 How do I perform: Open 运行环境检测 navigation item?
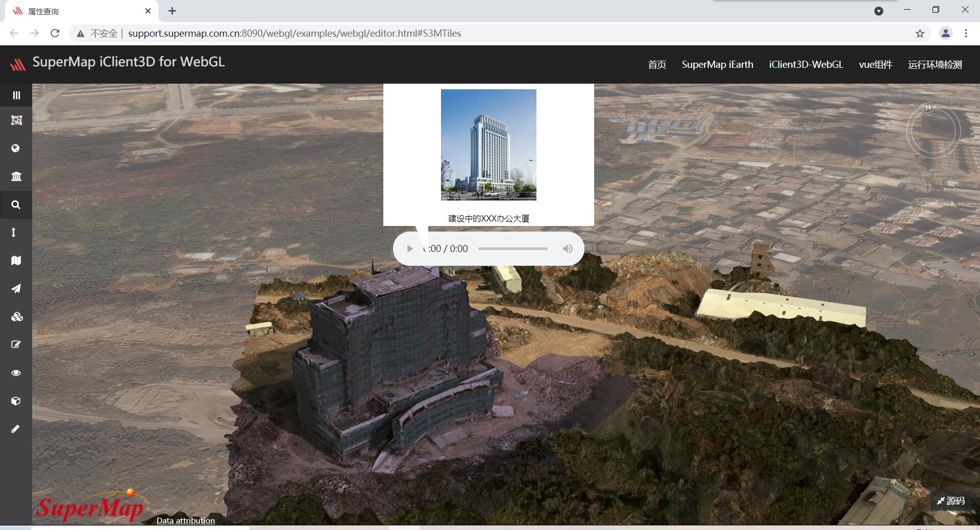(x=935, y=65)
